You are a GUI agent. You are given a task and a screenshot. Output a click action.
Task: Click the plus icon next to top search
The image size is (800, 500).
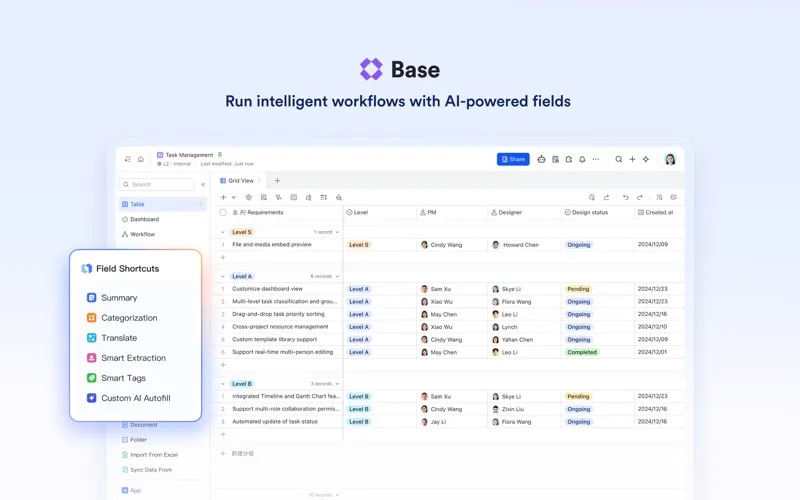tap(632, 159)
